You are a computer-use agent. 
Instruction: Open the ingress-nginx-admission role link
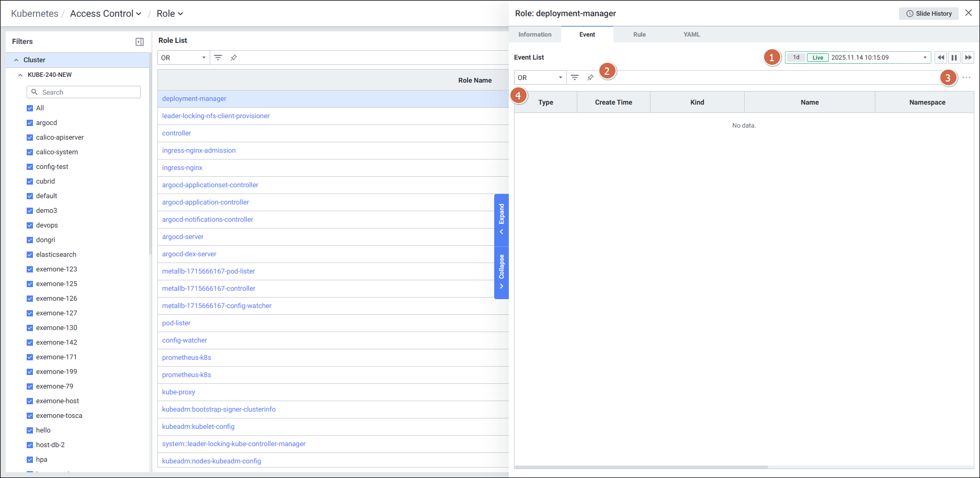(199, 151)
